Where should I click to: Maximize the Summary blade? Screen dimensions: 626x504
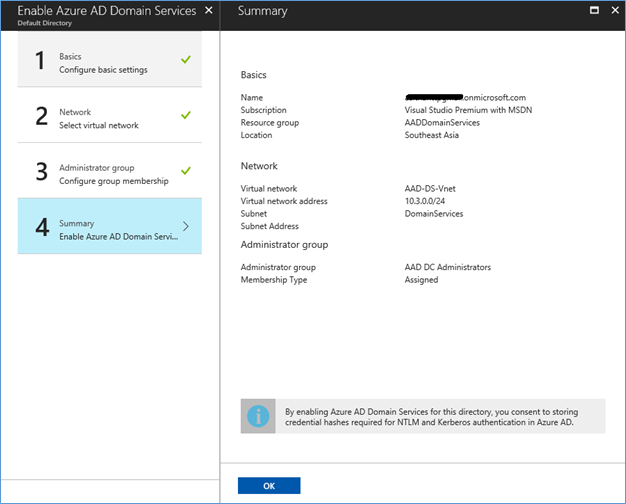coord(594,10)
